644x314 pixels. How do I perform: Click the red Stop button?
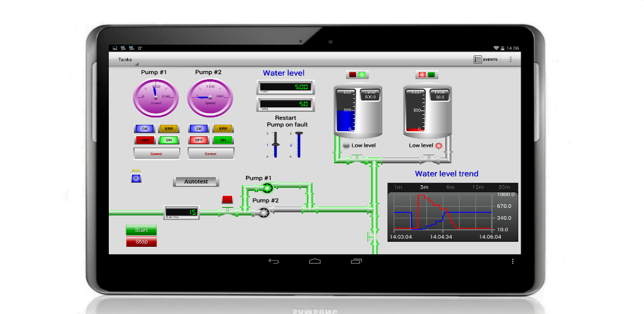click(x=142, y=242)
